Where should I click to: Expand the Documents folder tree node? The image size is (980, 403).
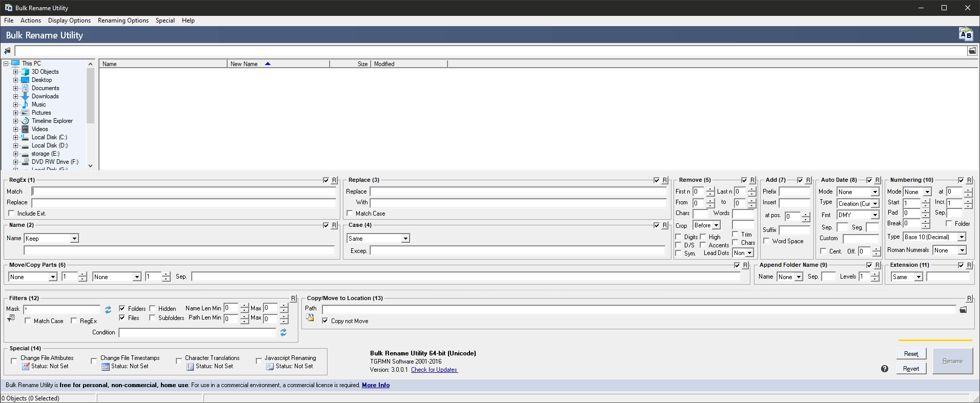tap(15, 88)
